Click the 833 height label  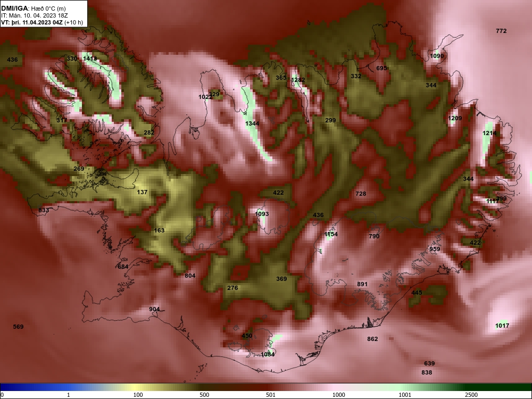pyautogui.click(x=44, y=210)
